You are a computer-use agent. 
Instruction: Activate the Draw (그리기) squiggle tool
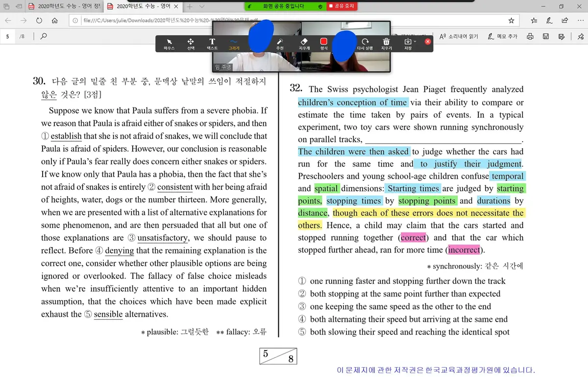coord(234,44)
